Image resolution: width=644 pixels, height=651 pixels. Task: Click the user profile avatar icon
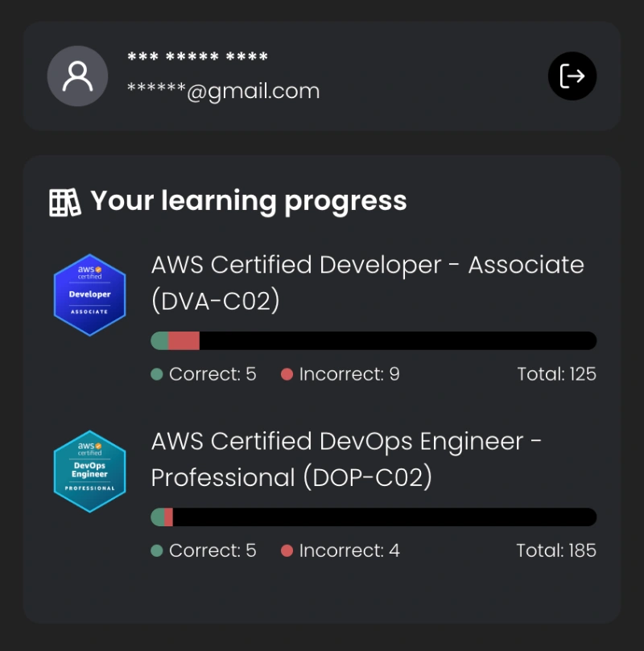click(77, 76)
